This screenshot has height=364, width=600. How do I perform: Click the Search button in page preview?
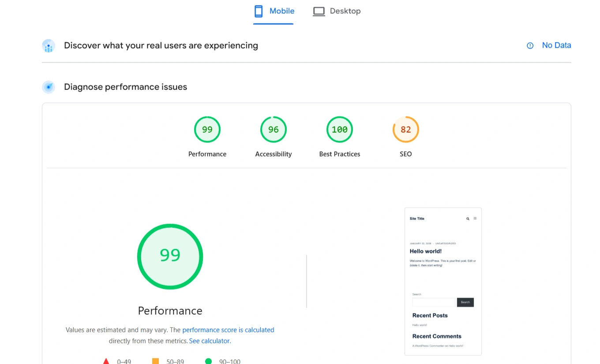coord(465,302)
